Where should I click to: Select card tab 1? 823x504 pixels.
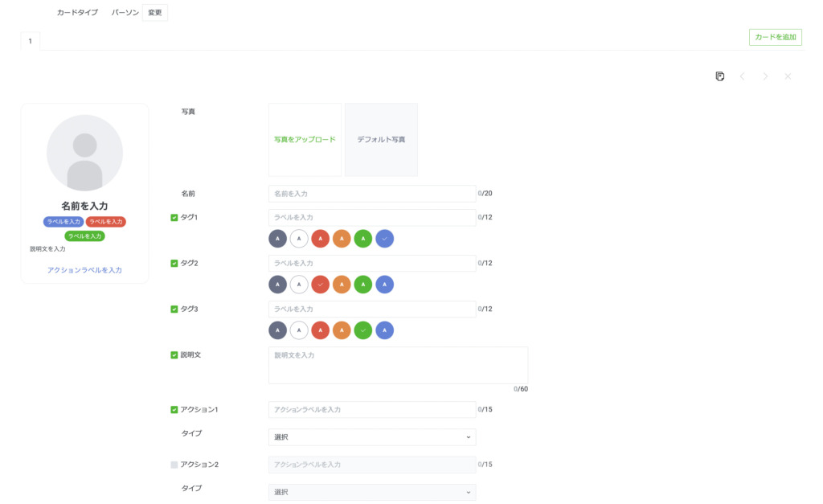[x=31, y=41]
